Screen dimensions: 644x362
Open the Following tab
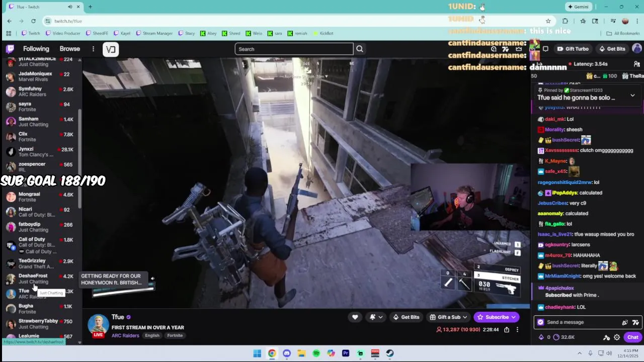point(36,49)
